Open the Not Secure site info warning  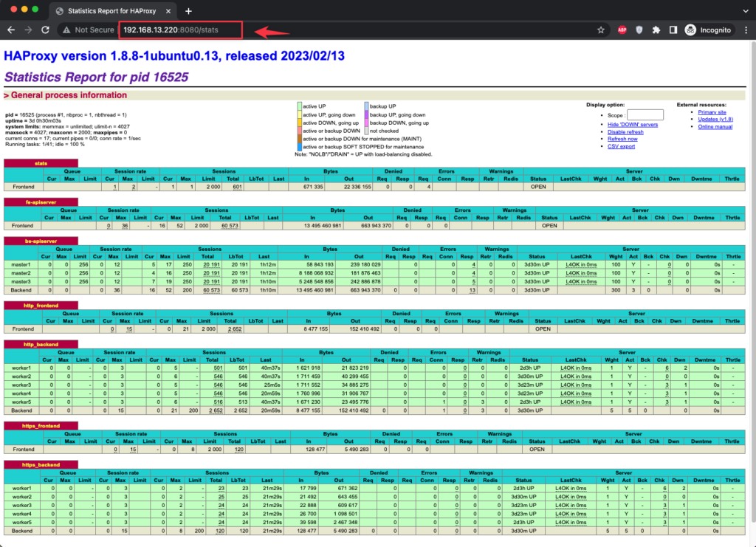(x=89, y=30)
